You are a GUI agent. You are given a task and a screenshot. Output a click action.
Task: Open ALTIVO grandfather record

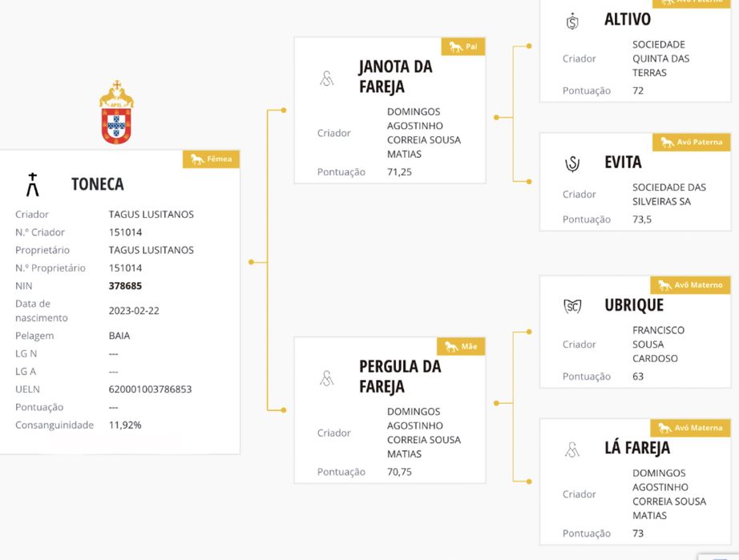pyautogui.click(x=627, y=20)
